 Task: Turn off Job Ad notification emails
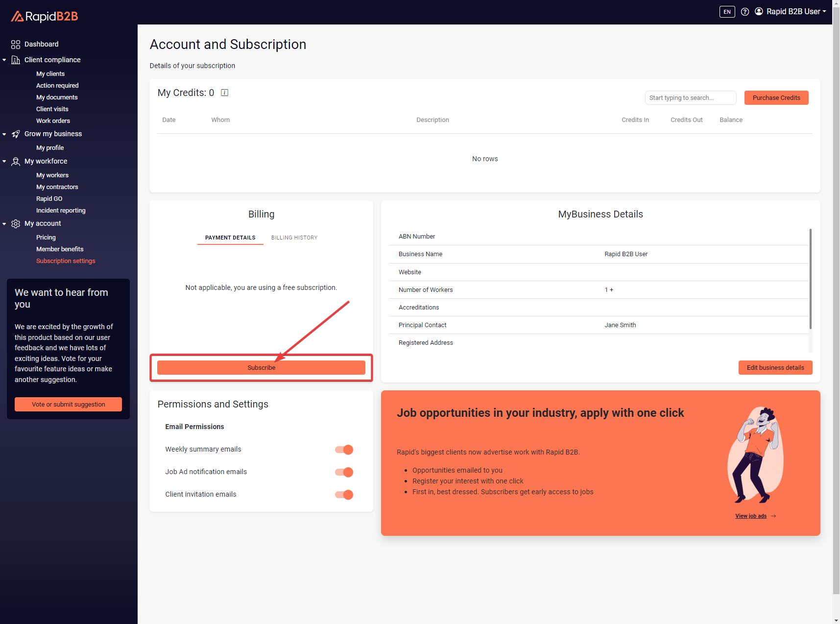pos(344,472)
